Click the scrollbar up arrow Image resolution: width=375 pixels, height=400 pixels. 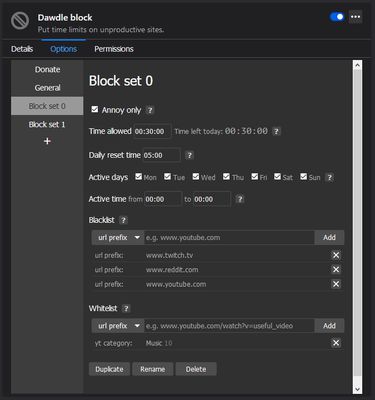tap(357, 65)
